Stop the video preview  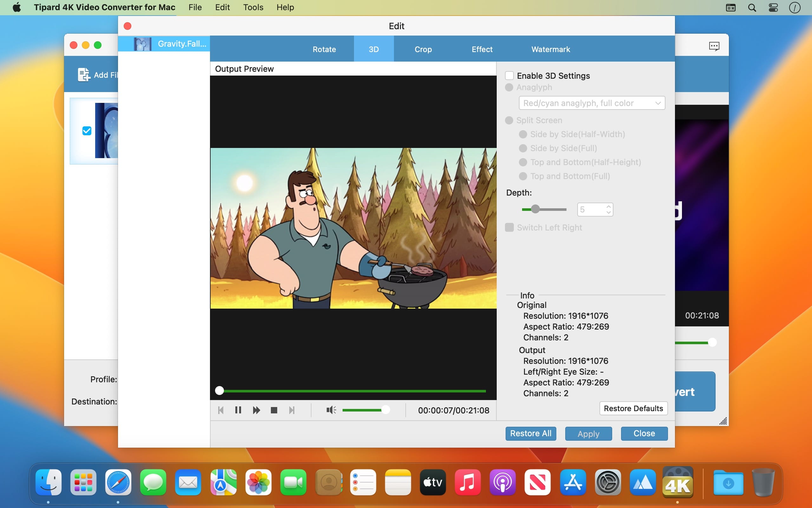coord(274,410)
